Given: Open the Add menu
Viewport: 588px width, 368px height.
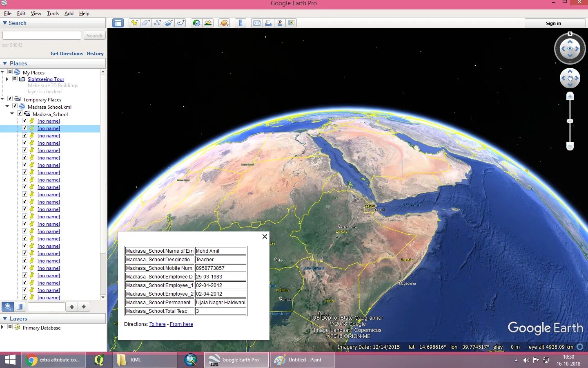Looking at the screenshot, I should tap(69, 13).
